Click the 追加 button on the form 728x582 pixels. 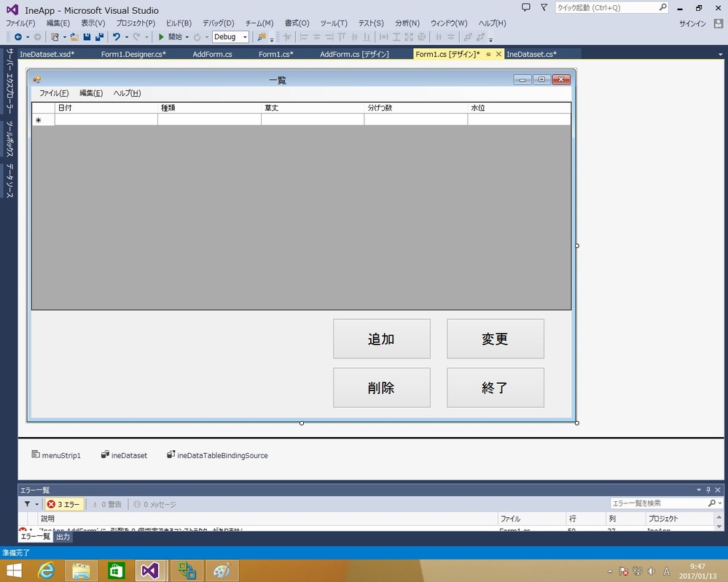coord(381,338)
